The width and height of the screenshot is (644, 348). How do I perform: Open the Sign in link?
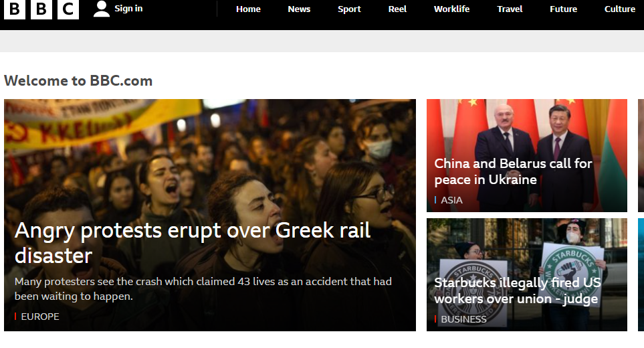click(x=128, y=9)
